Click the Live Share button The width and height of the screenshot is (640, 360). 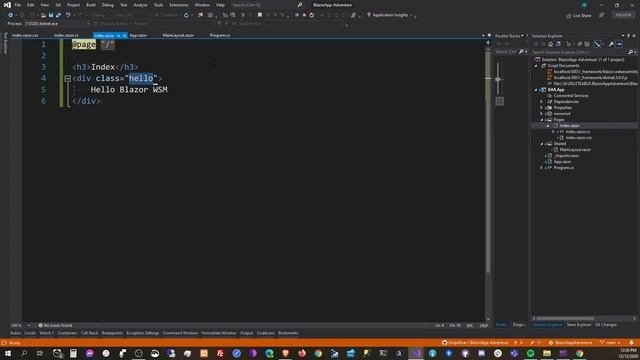click(578, 16)
